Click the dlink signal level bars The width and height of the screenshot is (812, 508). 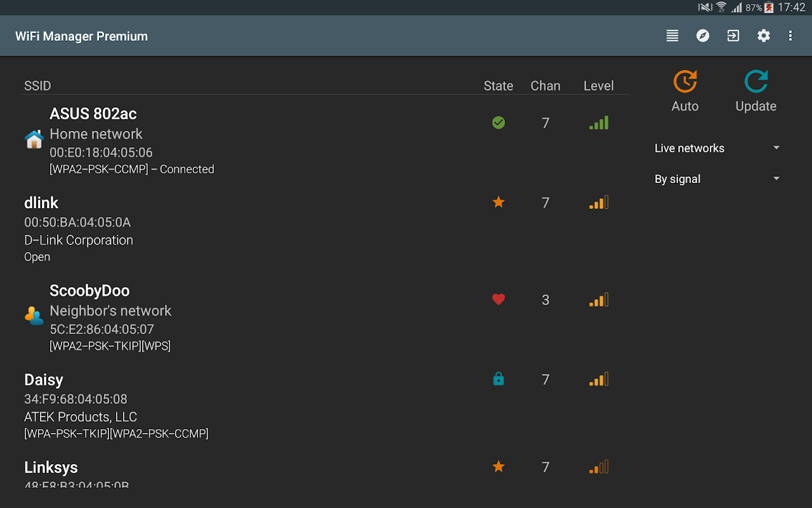pyautogui.click(x=598, y=203)
